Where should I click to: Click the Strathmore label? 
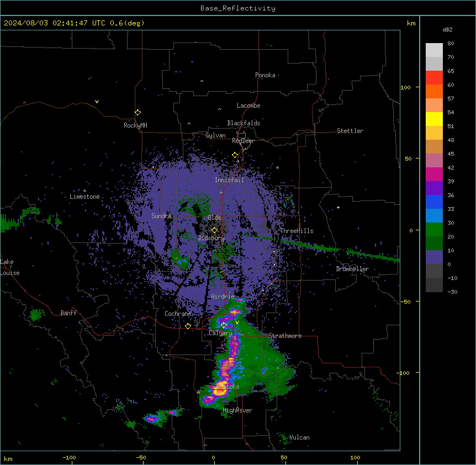pyautogui.click(x=285, y=336)
